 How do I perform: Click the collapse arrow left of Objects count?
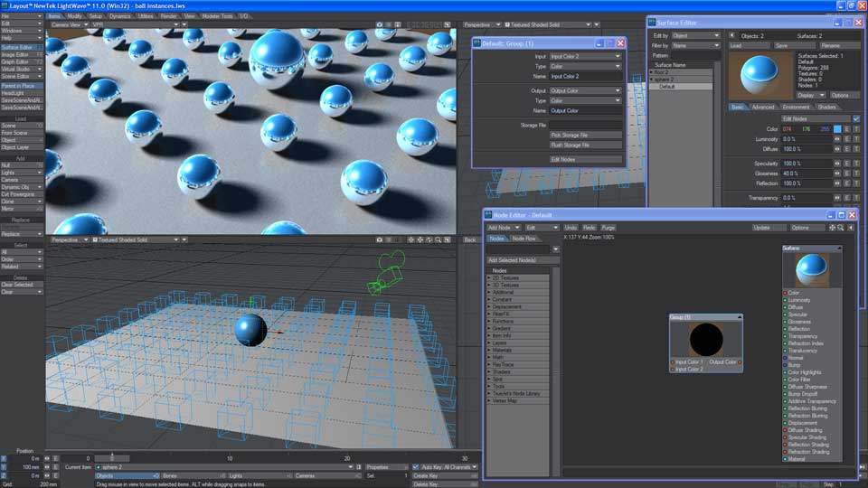(x=732, y=35)
